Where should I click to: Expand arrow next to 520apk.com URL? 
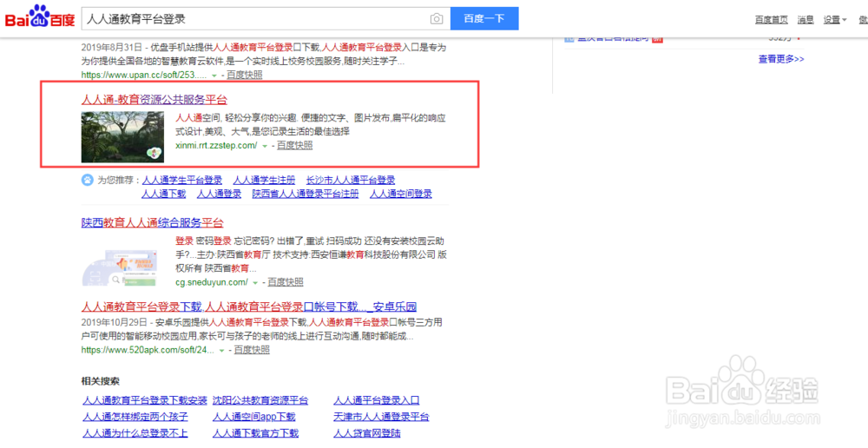[x=221, y=351]
